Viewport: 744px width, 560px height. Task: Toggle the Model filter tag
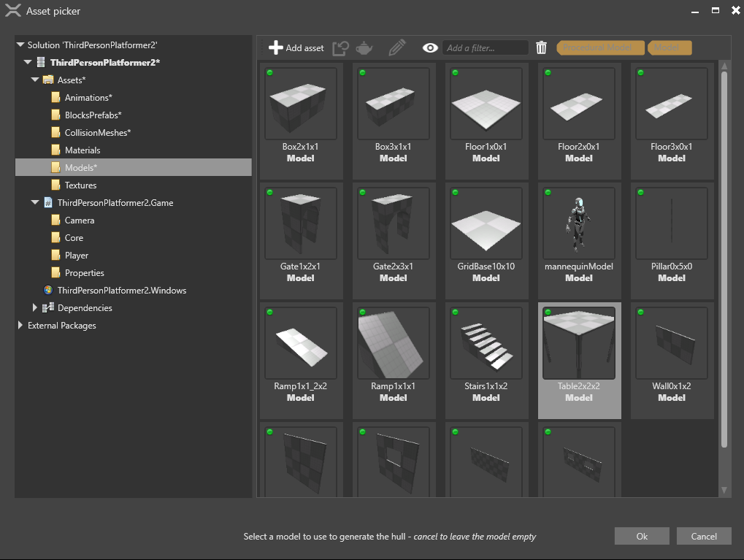point(669,48)
